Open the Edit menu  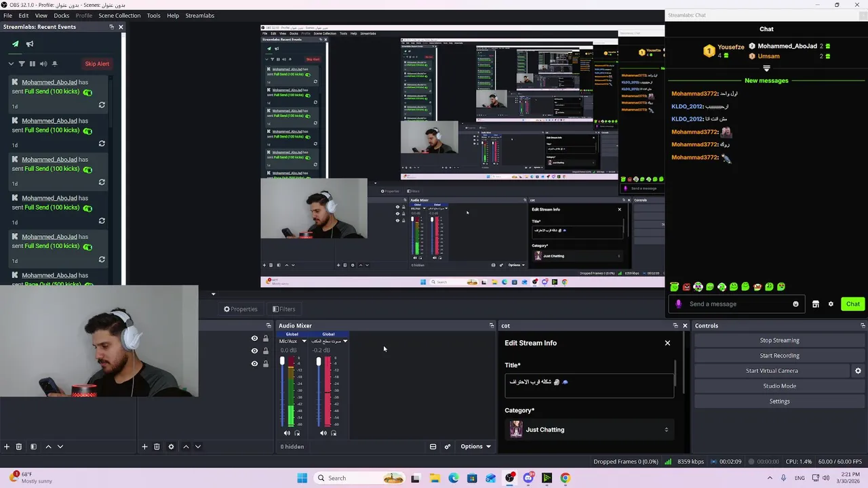click(x=24, y=16)
